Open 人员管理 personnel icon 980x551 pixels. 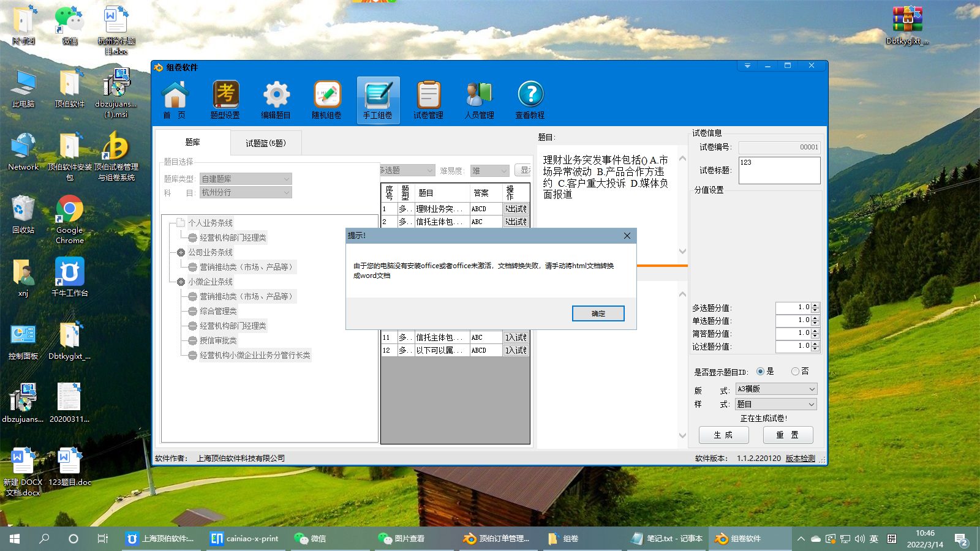pyautogui.click(x=479, y=99)
